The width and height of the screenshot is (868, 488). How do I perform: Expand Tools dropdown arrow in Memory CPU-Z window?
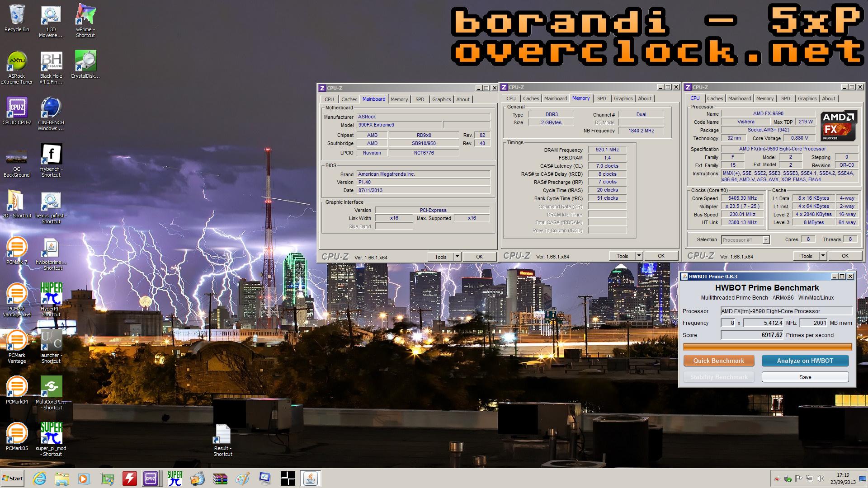point(639,256)
